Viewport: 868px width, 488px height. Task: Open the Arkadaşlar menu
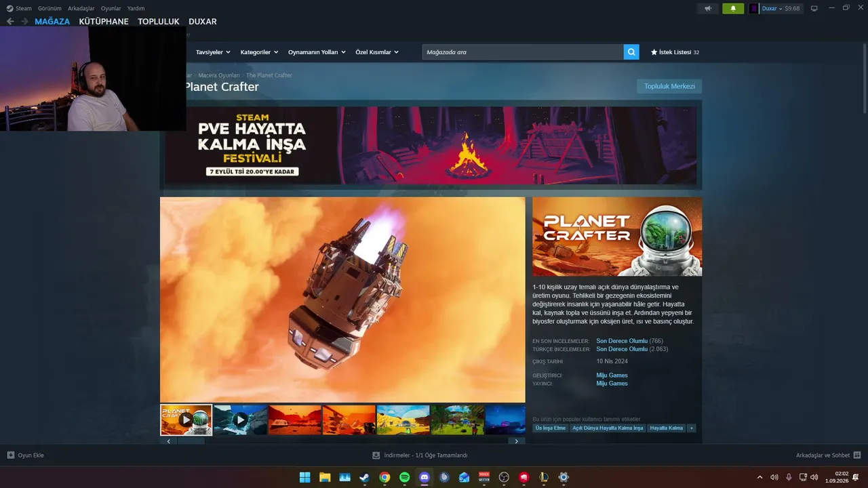81,9
